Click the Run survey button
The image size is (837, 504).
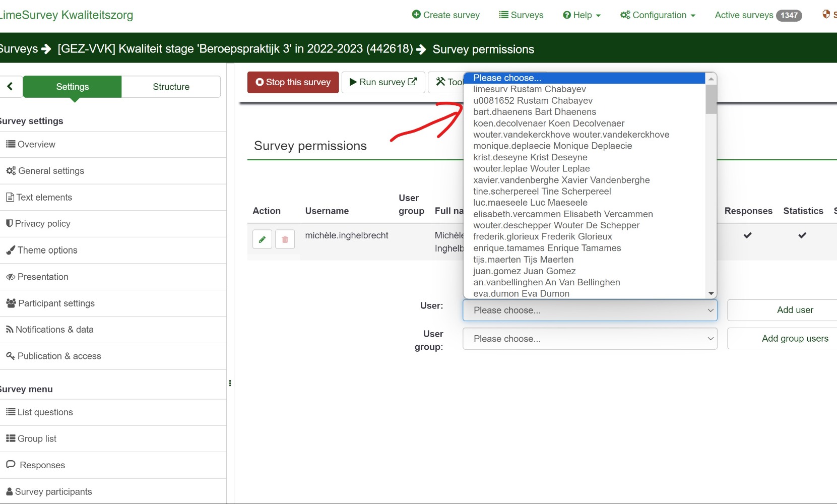tap(383, 82)
